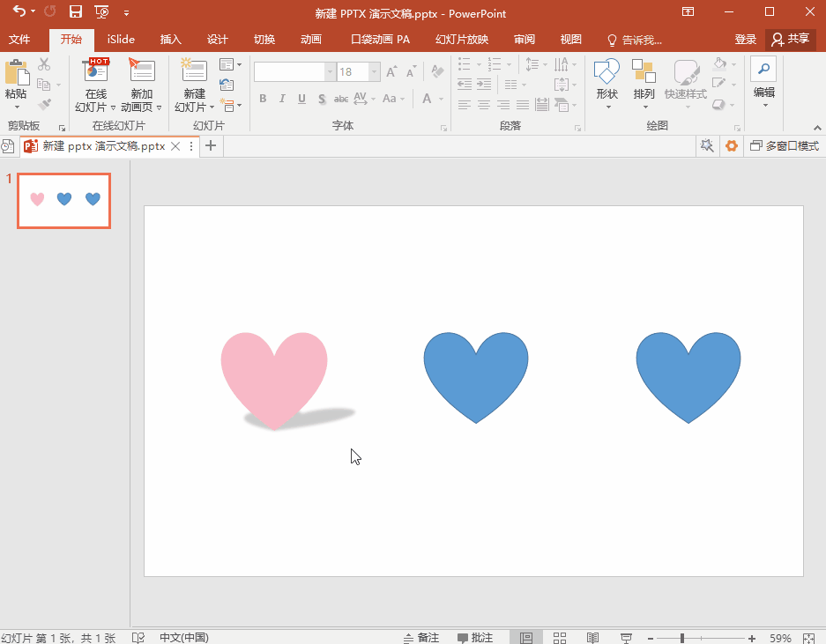Switch to the Design (设计) tab
The height and width of the screenshot is (644, 826).
pos(217,40)
